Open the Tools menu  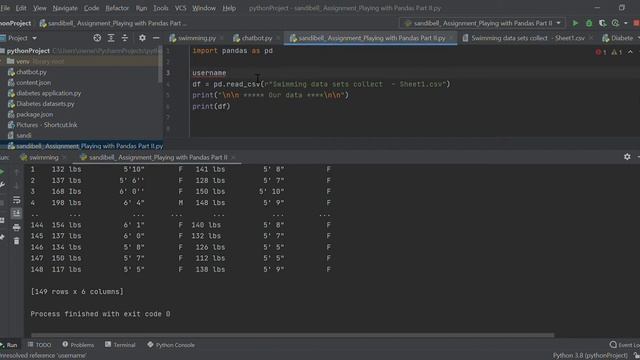click(x=160, y=8)
